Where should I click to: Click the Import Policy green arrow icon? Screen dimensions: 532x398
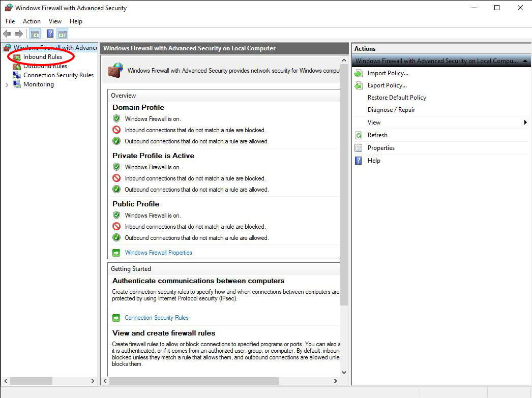pyautogui.click(x=359, y=73)
